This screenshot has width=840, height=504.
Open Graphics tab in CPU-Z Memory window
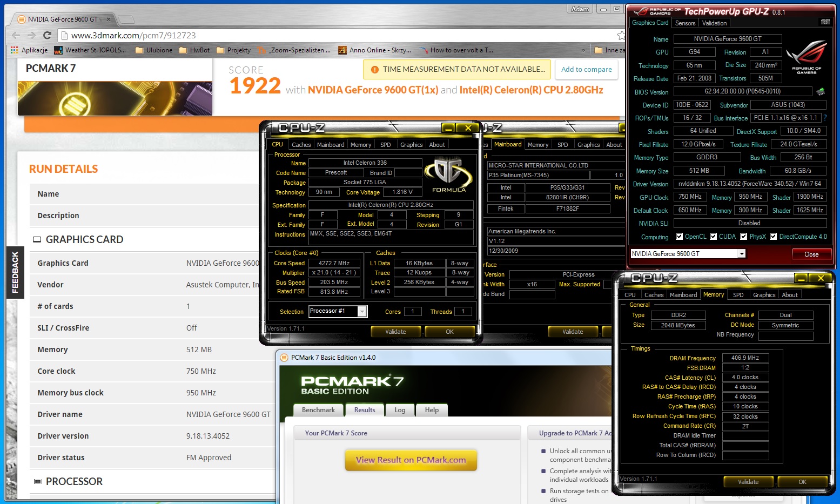coord(764,295)
